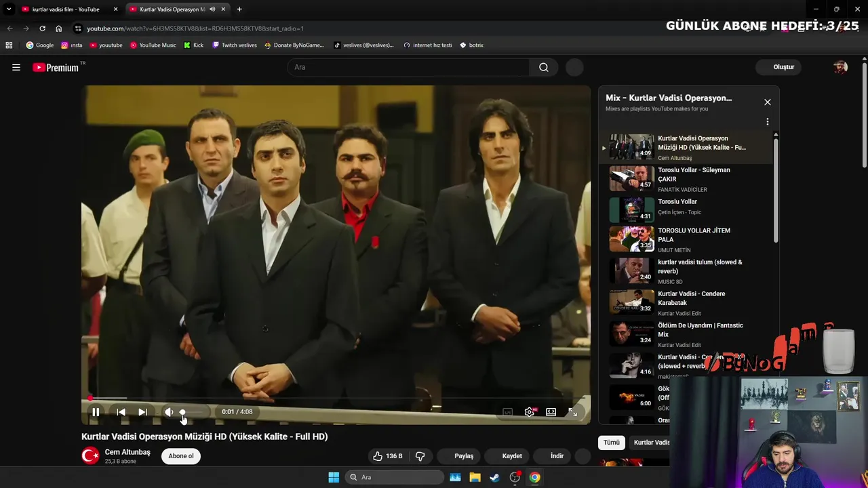Open Mix playlist three-dot options menu
The height and width of the screenshot is (488, 868).
(768, 122)
